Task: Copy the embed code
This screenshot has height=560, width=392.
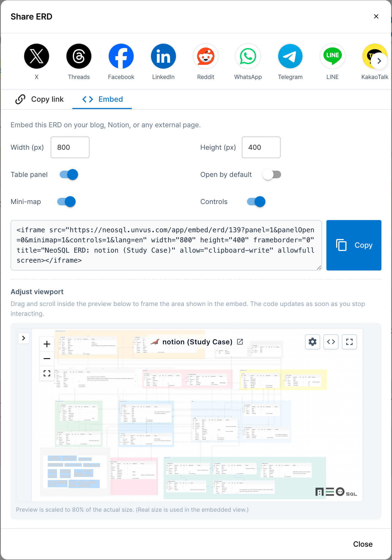Action: [x=354, y=245]
